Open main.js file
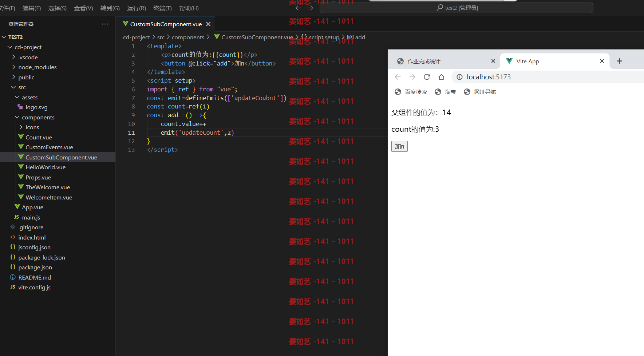Viewport: 644px width, 356px height. point(58,217)
